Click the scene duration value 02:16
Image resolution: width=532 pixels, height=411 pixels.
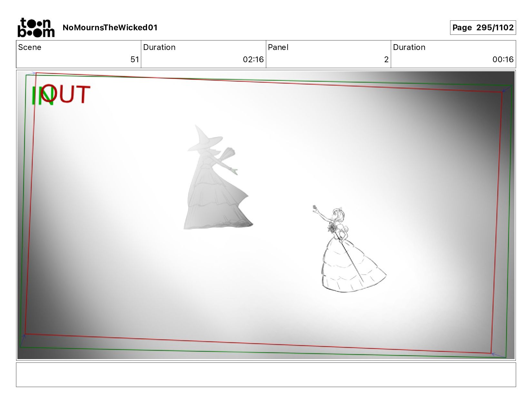click(253, 60)
